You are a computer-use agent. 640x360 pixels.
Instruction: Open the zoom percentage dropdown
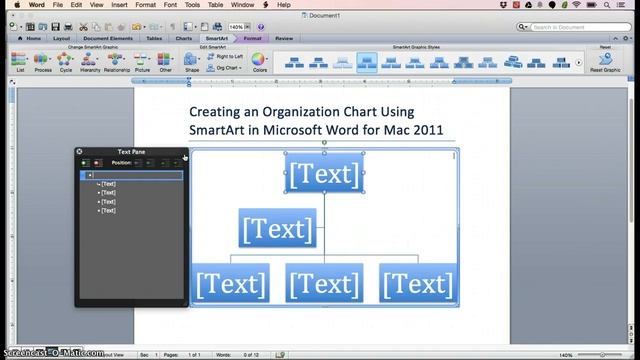247,27
